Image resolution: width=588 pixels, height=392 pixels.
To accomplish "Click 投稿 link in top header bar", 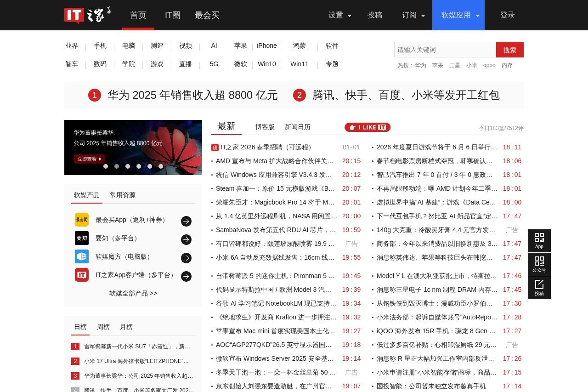I will pos(375,15).
